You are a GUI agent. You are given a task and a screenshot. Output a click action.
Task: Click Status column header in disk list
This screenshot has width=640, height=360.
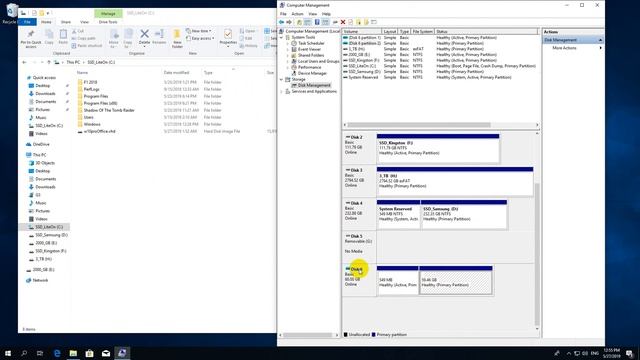point(487,31)
